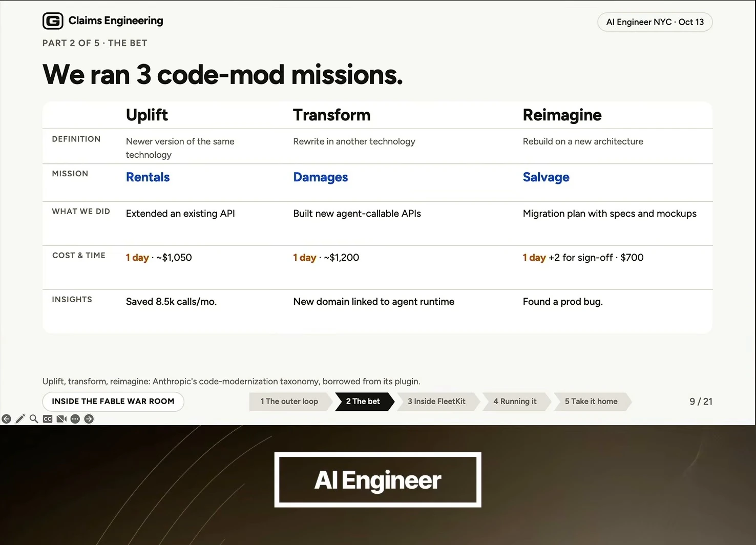Click the AI Engineer NYC Oct 13 badge
Image resolution: width=756 pixels, height=545 pixels.
655,22
